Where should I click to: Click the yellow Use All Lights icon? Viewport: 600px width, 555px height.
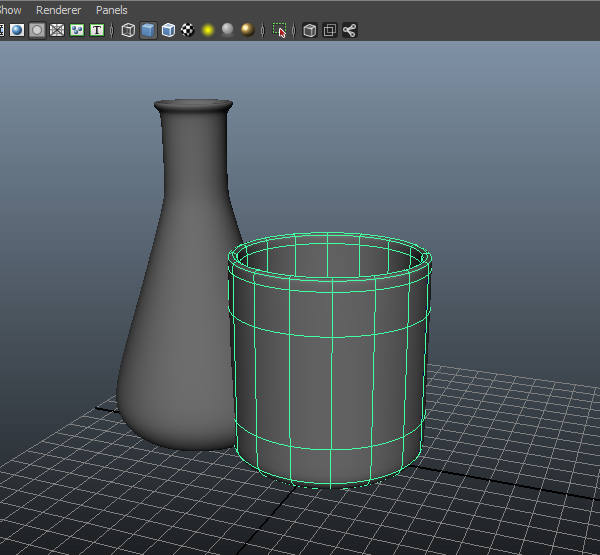pyautogui.click(x=208, y=30)
